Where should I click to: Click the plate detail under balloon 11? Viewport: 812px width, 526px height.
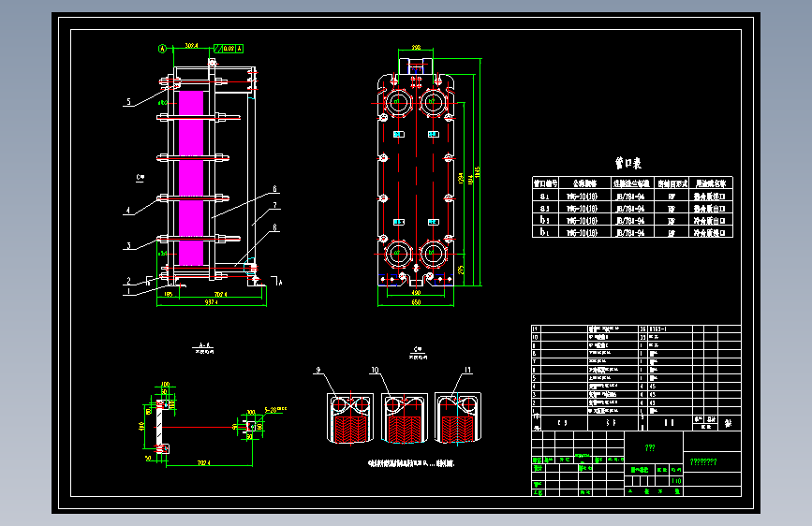pos(458,417)
